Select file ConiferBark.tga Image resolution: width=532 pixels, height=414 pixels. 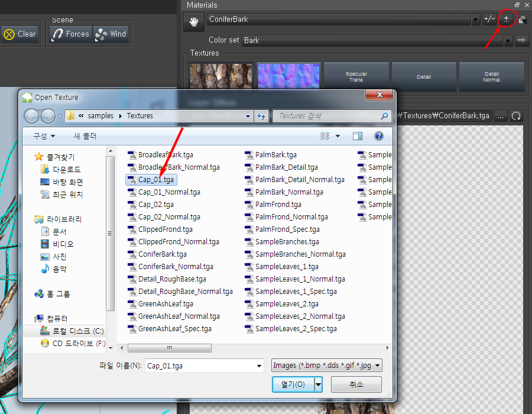(x=157, y=254)
